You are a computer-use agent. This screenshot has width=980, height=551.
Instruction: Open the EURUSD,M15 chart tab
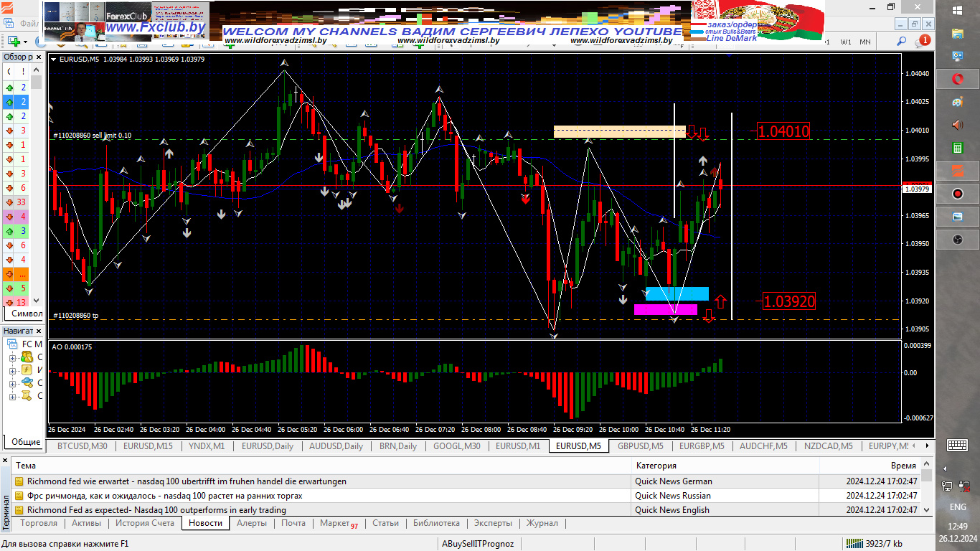148,446
